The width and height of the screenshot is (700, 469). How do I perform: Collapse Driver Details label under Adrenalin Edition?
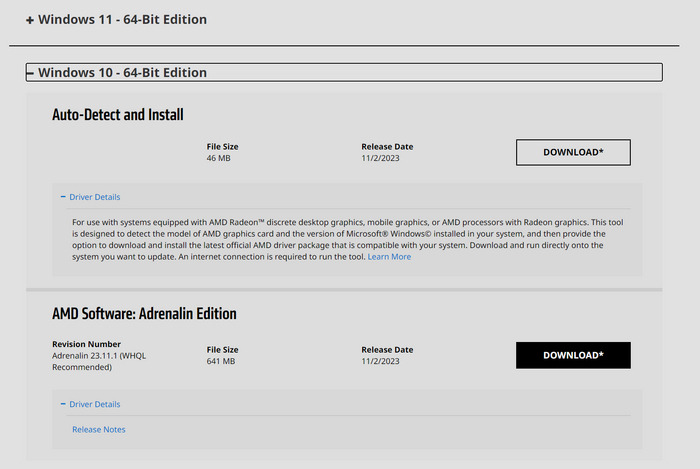[x=94, y=404]
